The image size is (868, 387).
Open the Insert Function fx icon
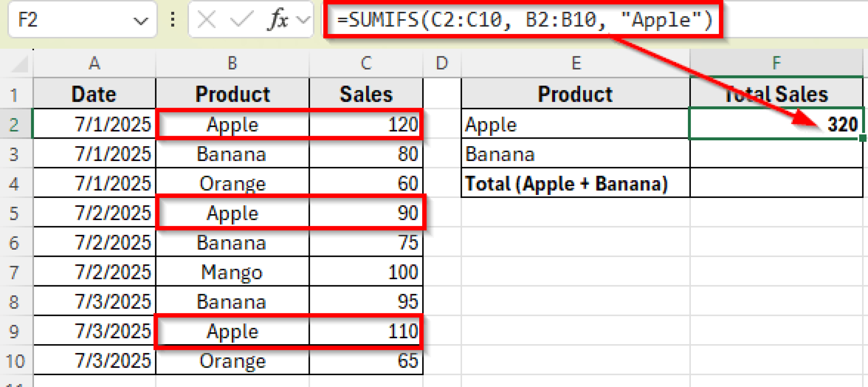click(278, 20)
